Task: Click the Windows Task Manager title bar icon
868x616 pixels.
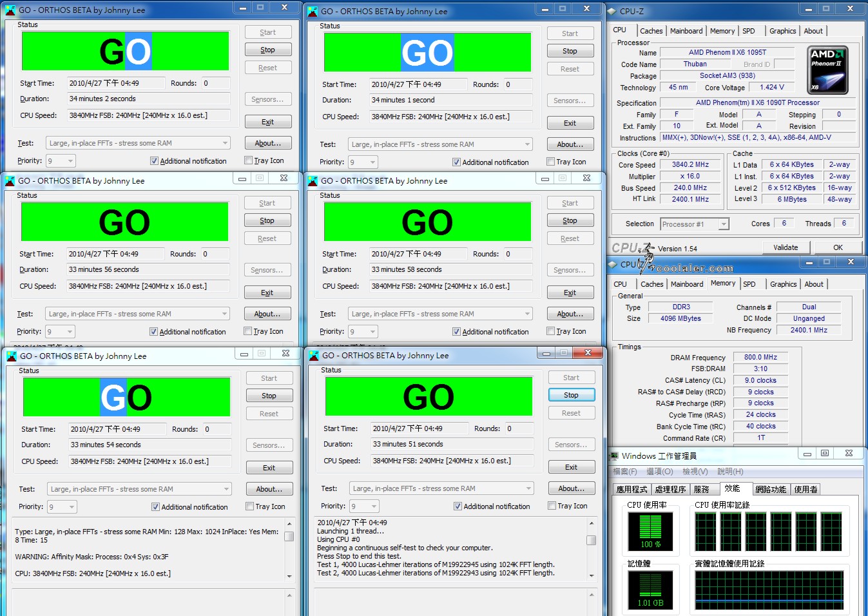Action: [x=614, y=456]
